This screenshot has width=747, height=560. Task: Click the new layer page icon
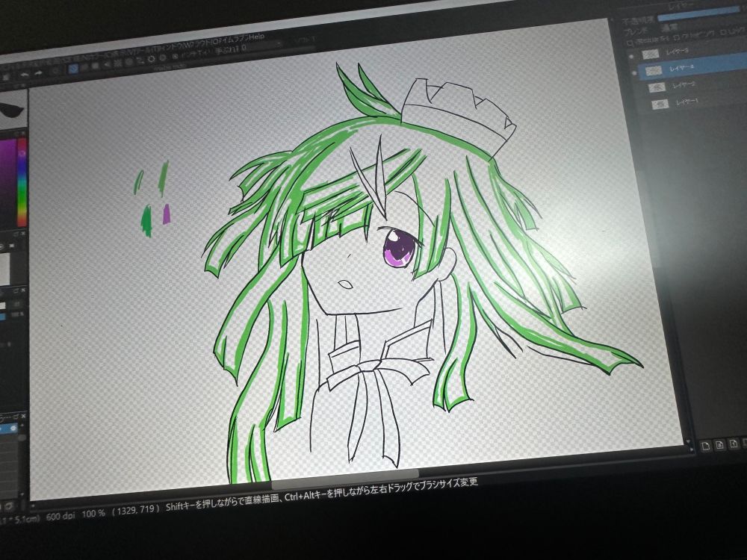click(706, 446)
